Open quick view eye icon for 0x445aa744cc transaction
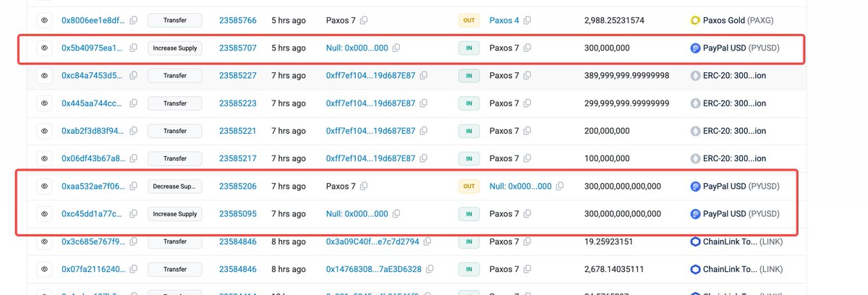Screen dimensions: 868x295 click(x=44, y=103)
